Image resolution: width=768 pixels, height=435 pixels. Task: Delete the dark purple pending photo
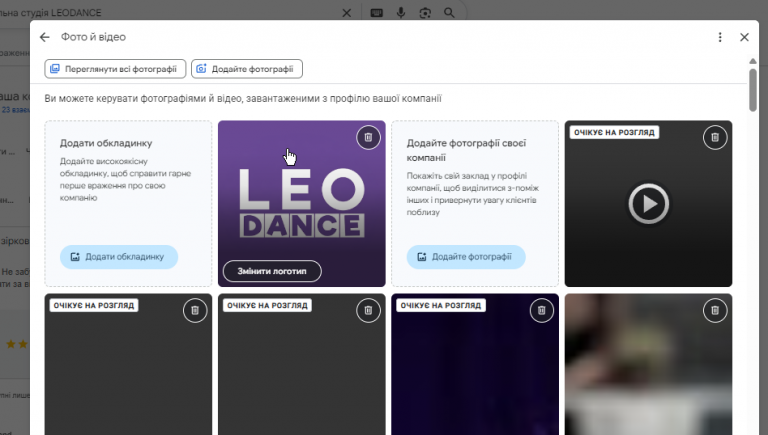pyautogui.click(x=542, y=311)
